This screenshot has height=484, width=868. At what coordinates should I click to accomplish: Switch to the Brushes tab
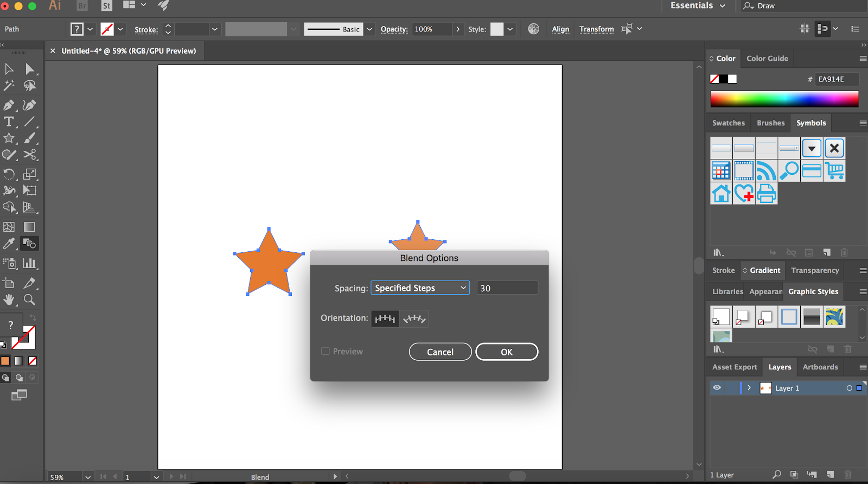point(771,123)
